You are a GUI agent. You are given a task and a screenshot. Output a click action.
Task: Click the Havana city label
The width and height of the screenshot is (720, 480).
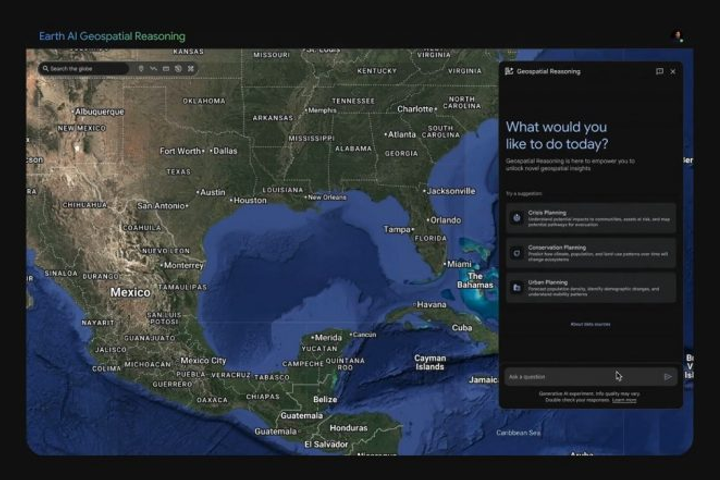click(430, 305)
